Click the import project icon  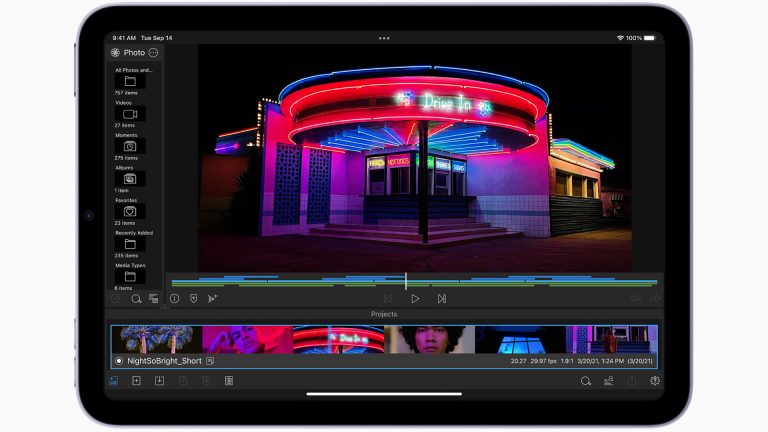(159, 381)
